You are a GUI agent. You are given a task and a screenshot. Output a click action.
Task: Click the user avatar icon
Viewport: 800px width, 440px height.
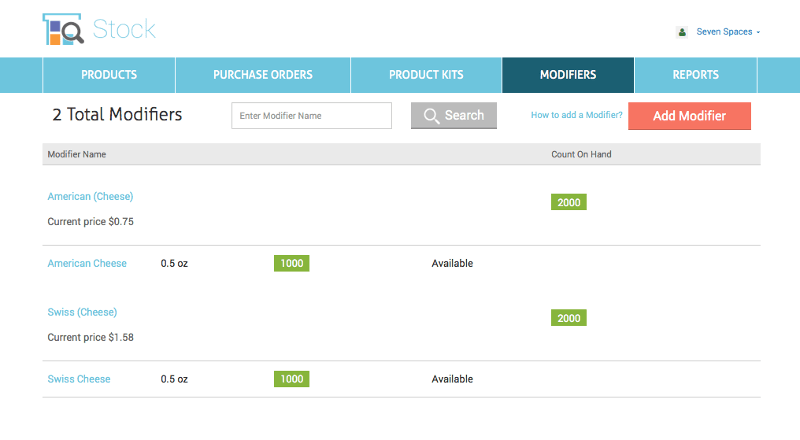tap(682, 32)
